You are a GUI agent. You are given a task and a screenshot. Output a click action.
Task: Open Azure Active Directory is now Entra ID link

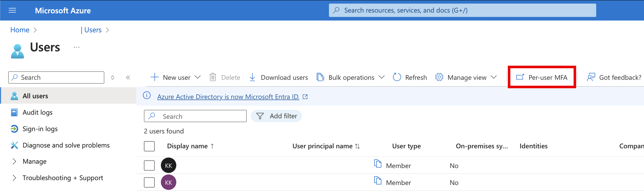pos(228,97)
